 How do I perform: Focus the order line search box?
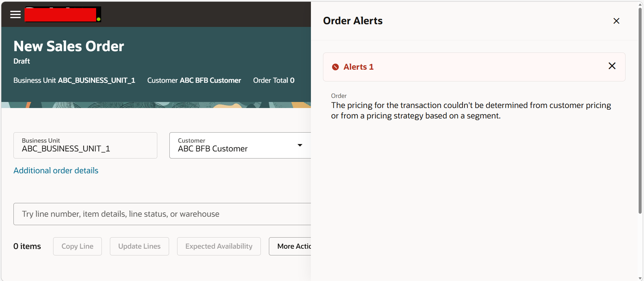tap(162, 214)
